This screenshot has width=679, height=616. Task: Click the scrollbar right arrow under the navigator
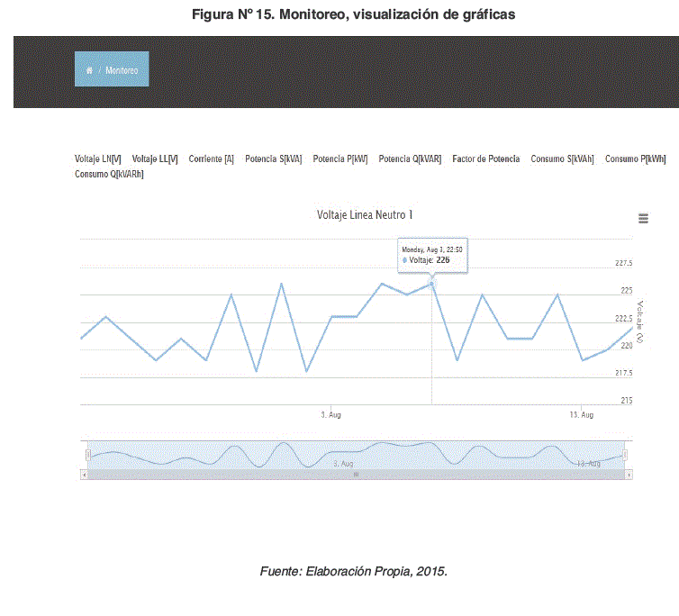(x=628, y=474)
